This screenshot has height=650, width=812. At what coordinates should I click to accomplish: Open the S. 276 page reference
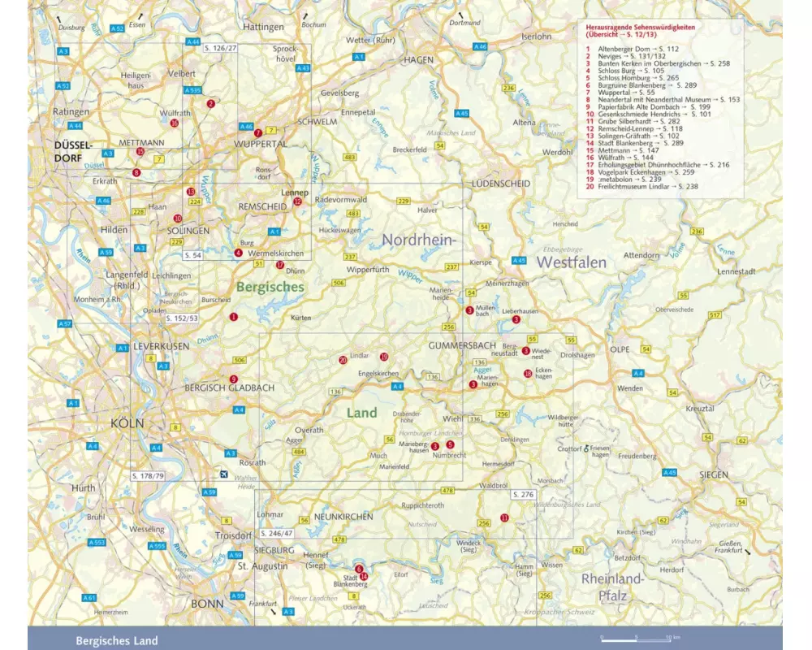point(524,494)
